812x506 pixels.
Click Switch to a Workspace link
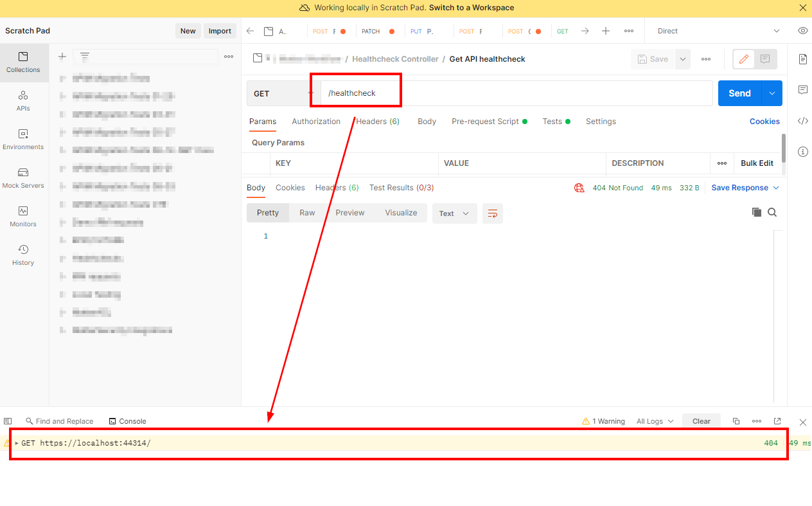pyautogui.click(x=472, y=8)
